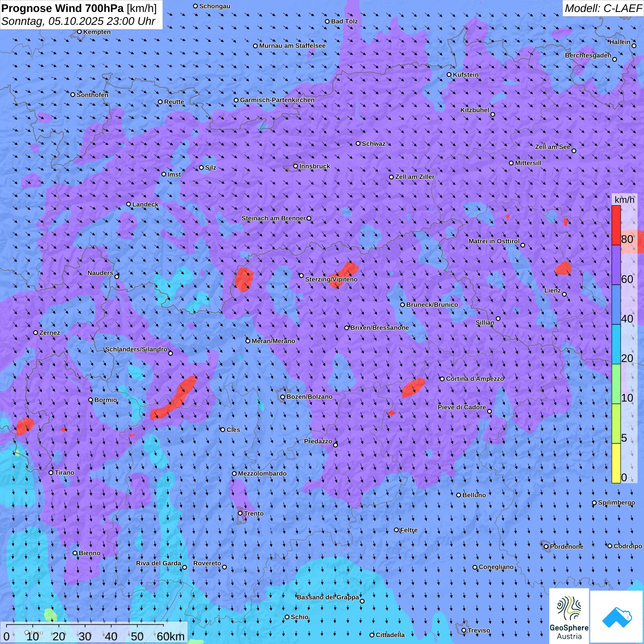
Task: Click the "Bruneck/Brunico" label
Action: [432, 305]
